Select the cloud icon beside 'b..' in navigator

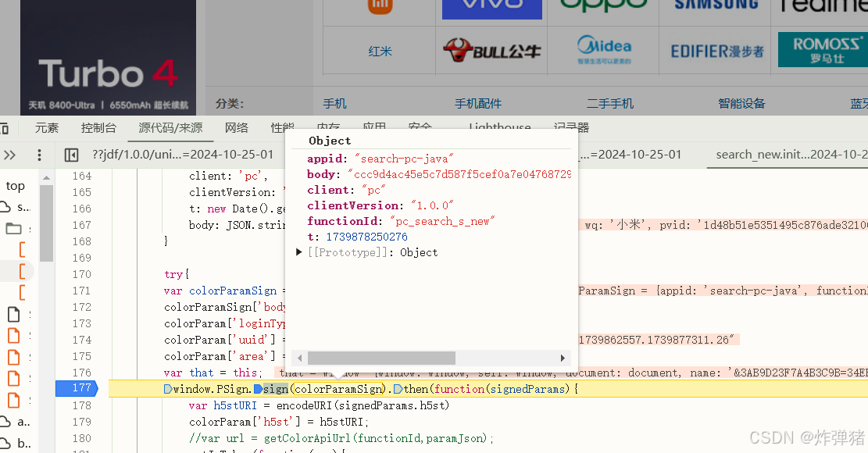[5, 443]
